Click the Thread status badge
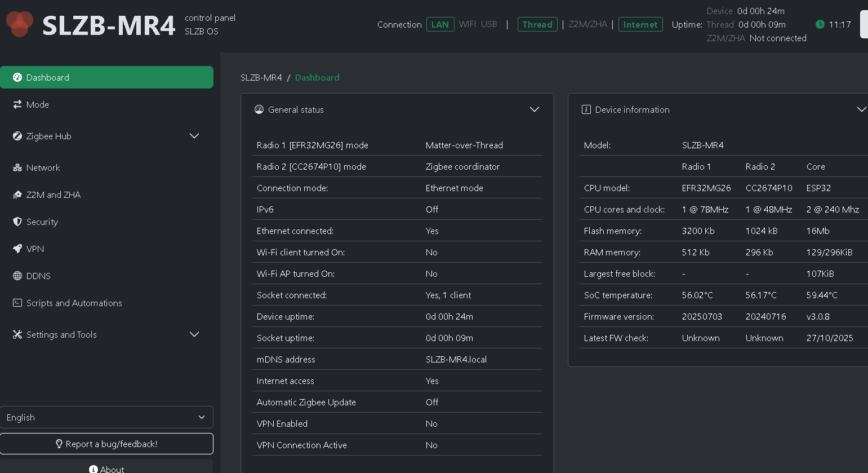Viewport: 868px width, 473px height. (537, 25)
